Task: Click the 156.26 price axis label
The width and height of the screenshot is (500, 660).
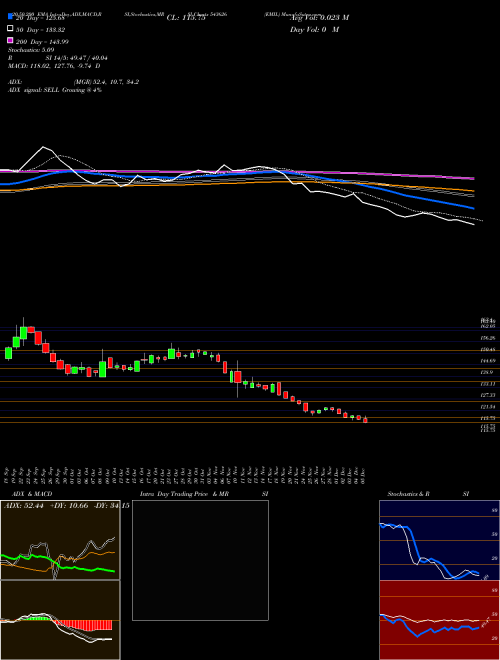Action: (489, 338)
